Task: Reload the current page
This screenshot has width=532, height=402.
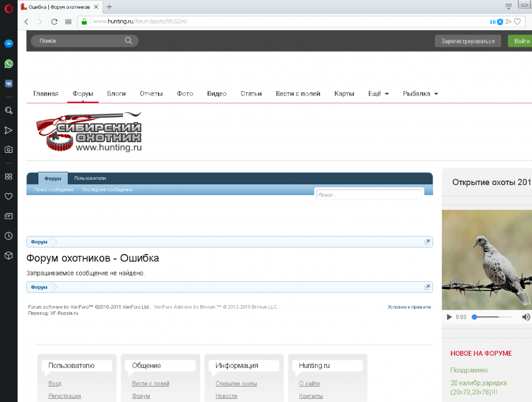Action: click(x=54, y=22)
